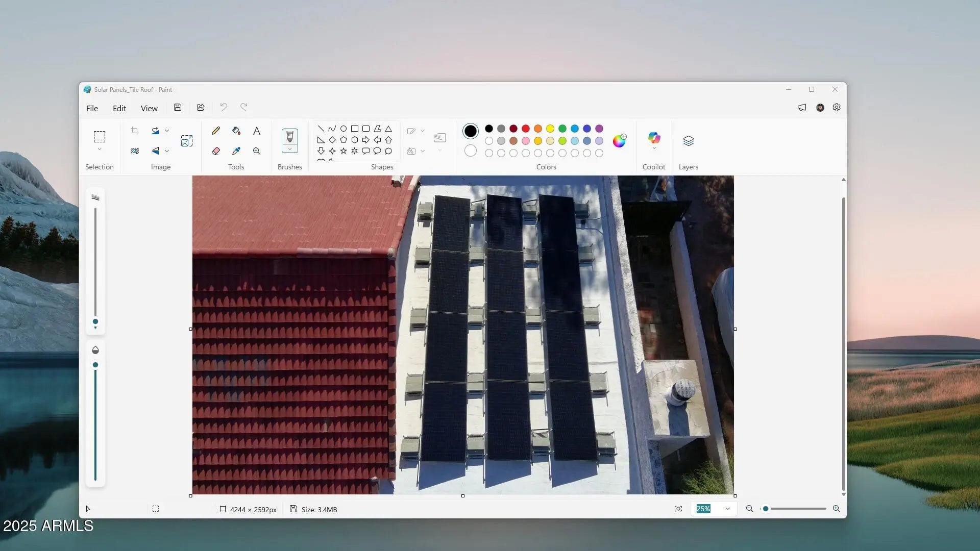The width and height of the screenshot is (980, 551).
Task: Open the zoom percentage dropdown
Action: pyautogui.click(x=728, y=509)
